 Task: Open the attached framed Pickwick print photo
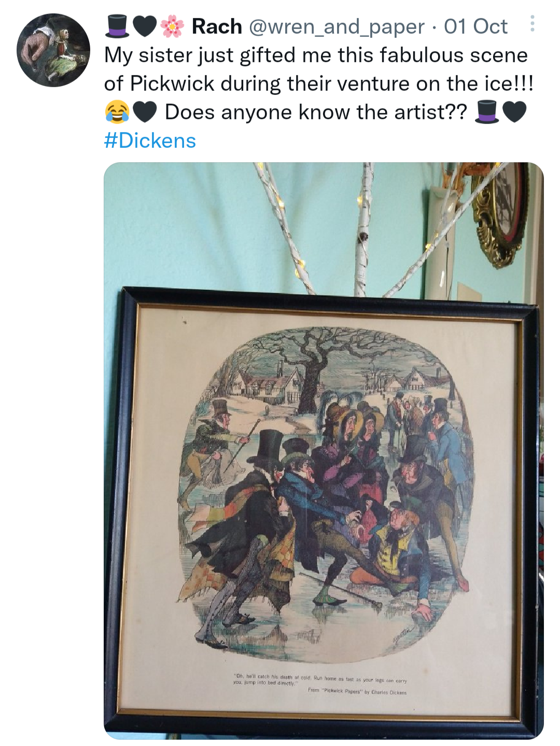point(324,450)
